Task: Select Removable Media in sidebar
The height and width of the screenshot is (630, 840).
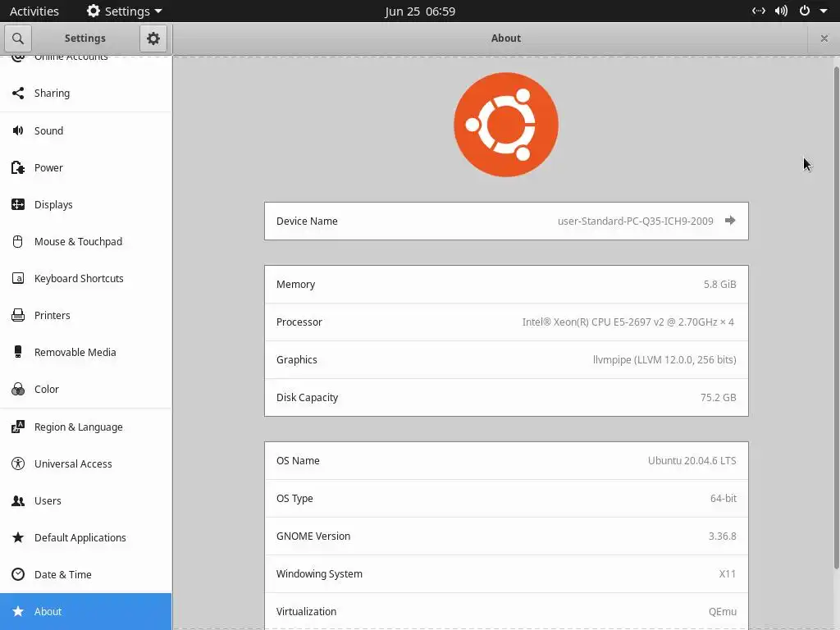Action: 85,352
